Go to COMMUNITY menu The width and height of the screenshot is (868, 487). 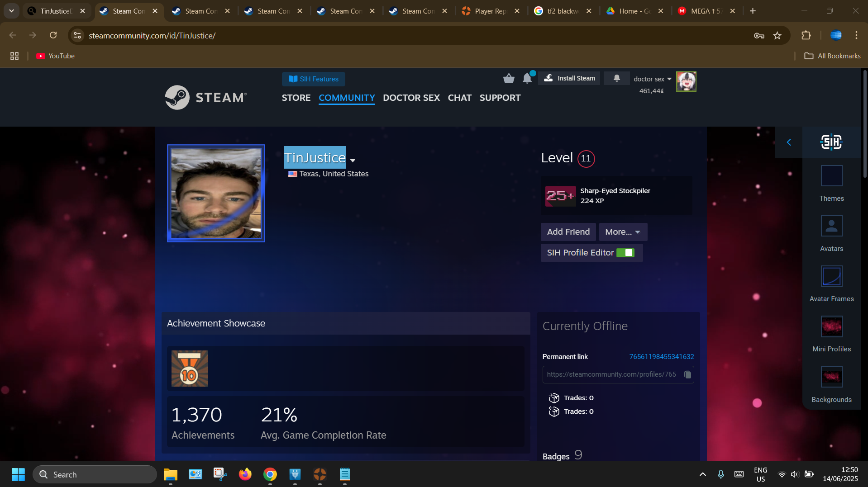347,98
